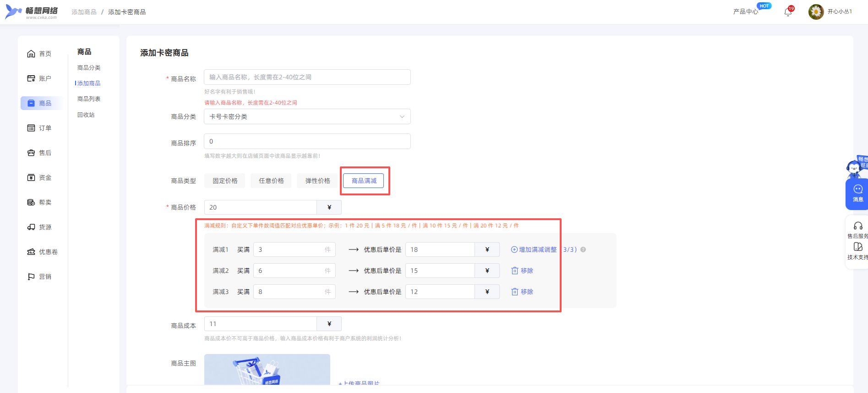Click the 增加满减调整 plus icon
The height and width of the screenshot is (393, 868).
(514, 250)
